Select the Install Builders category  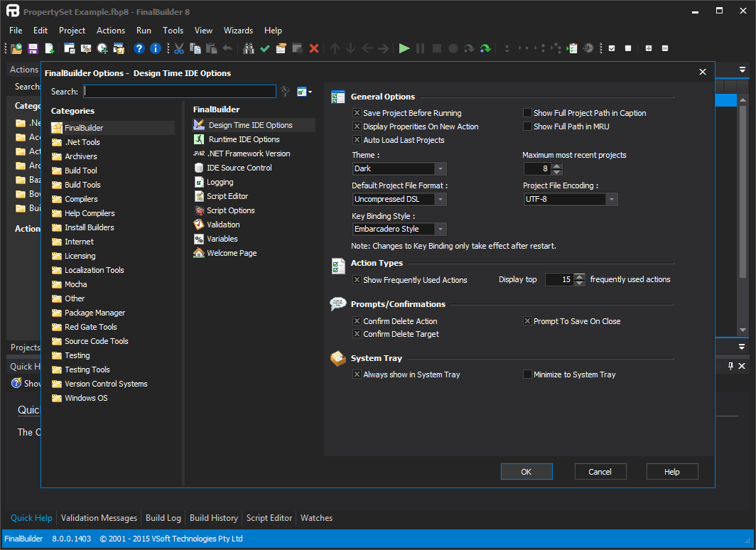[x=90, y=227]
